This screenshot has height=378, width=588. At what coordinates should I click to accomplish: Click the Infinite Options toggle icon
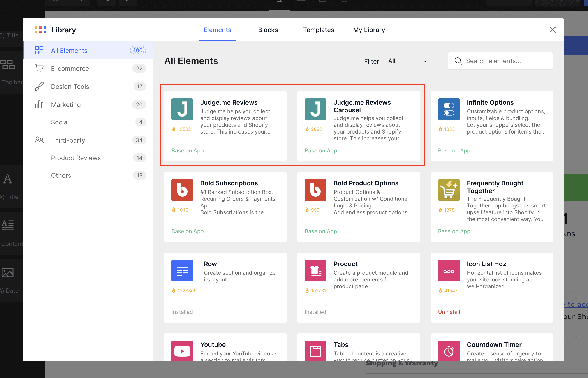click(449, 109)
